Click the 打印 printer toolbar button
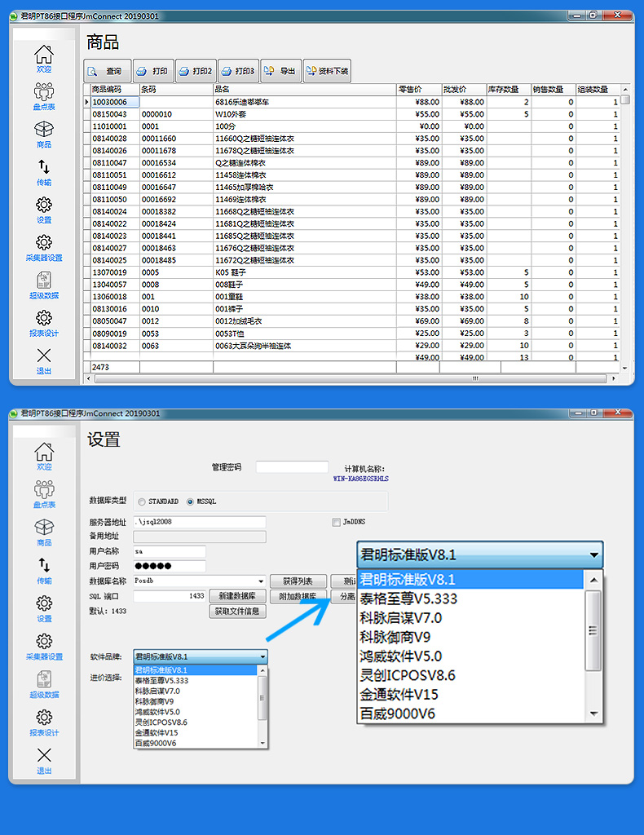 pos(153,71)
